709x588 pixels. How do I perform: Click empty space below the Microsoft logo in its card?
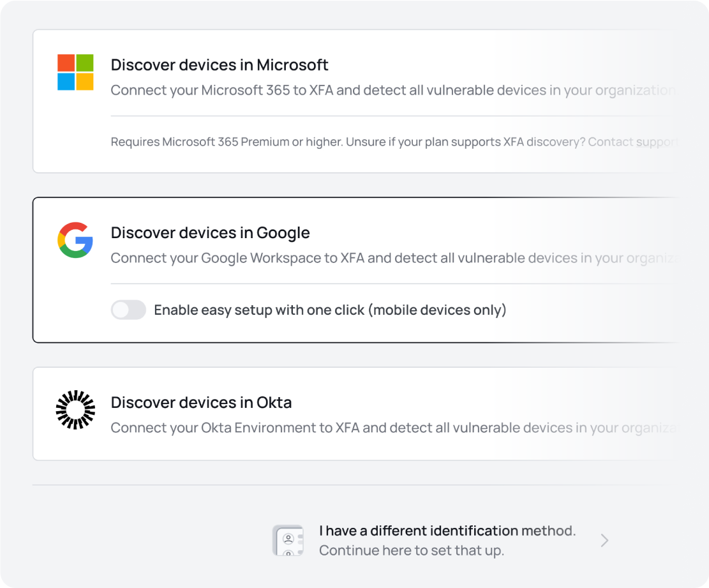75,137
